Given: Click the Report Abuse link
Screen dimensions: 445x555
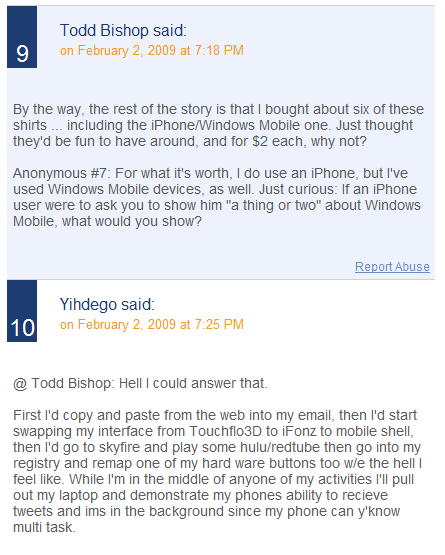Looking at the screenshot, I should (x=392, y=267).
